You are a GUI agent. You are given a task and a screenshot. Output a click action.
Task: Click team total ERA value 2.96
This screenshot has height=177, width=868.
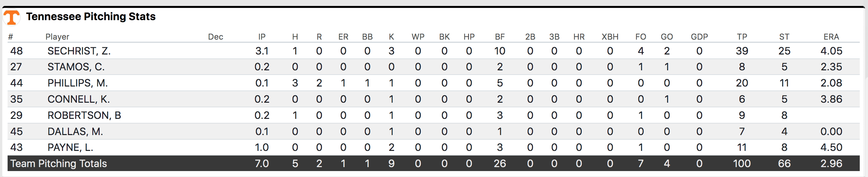coord(831,163)
